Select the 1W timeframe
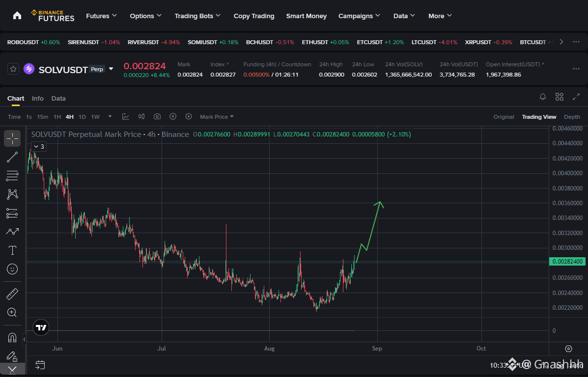This screenshot has width=588, height=377. point(95,117)
